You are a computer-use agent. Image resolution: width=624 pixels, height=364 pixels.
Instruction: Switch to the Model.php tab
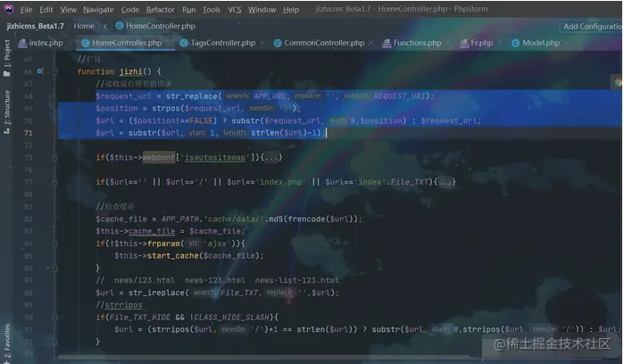pyautogui.click(x=541, y=43)
